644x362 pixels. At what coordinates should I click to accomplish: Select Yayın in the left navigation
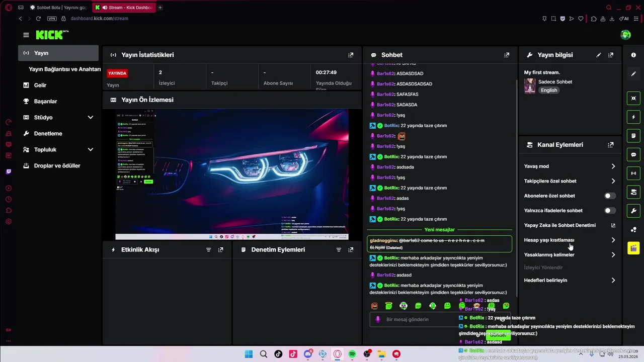point(58,53)
